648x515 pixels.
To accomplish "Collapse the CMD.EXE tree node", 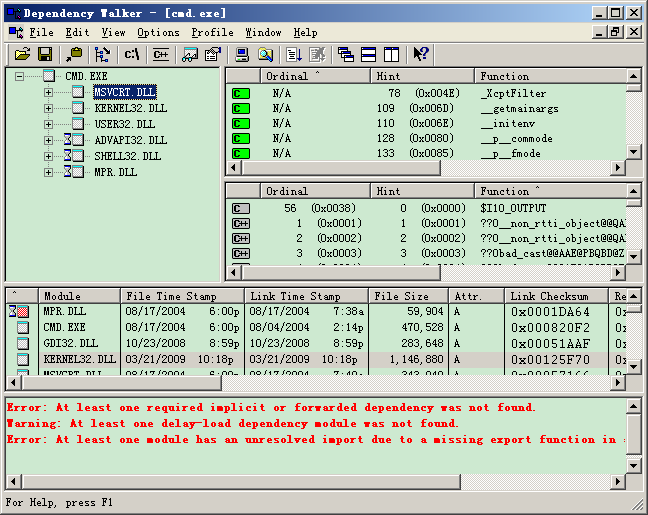I will (x=19, y=76).
